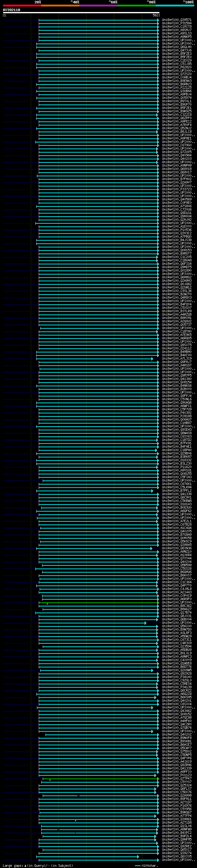197x868 pixels.
Task: Select hit label UniRef100_P34139
Action: (x=176, y=687)
